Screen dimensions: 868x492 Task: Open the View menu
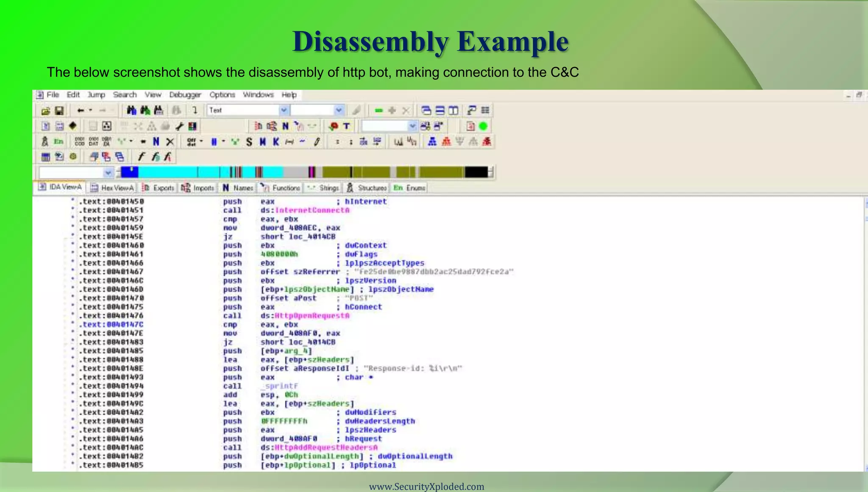153,95
